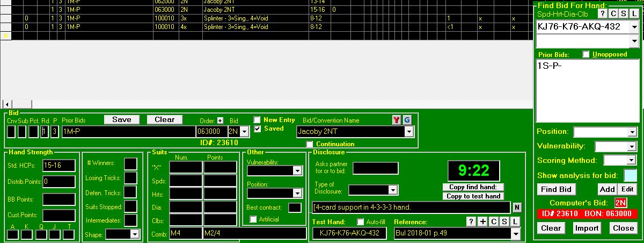
Task: Click the N button beside disclosure text
Action: coord(517,208)
